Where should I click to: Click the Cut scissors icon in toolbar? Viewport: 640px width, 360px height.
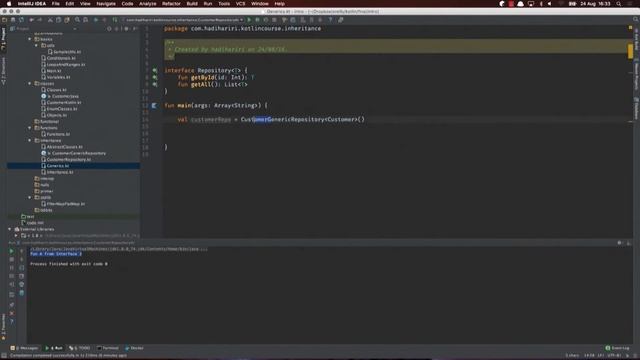50,20
